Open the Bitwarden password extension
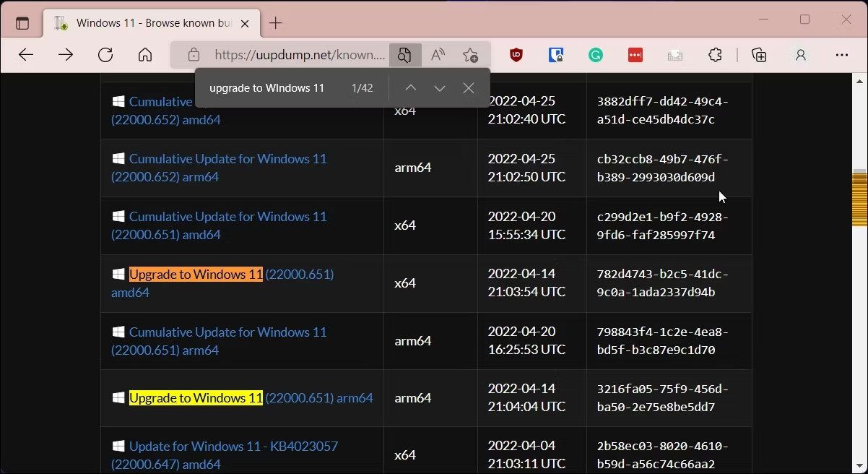 tap(555, 54)
